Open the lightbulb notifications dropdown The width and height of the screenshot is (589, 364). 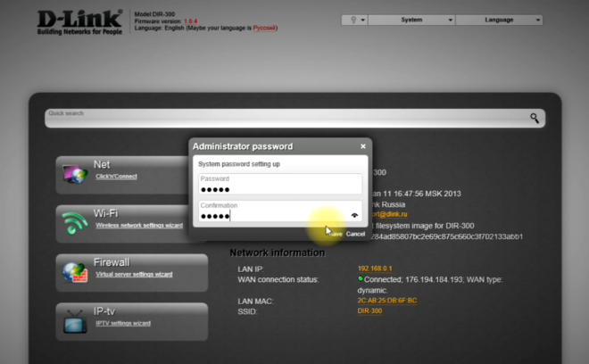point(355,20)
